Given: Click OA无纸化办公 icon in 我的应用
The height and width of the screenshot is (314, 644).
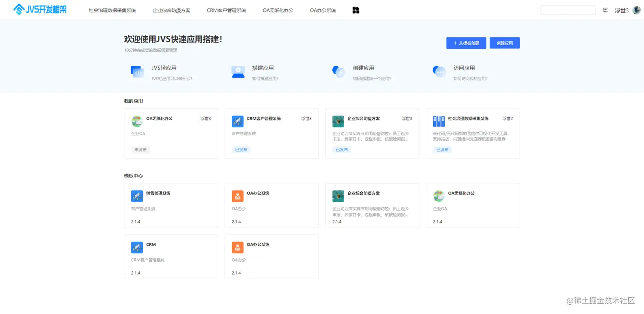Looking at the screenshot, I should [137, 121].
